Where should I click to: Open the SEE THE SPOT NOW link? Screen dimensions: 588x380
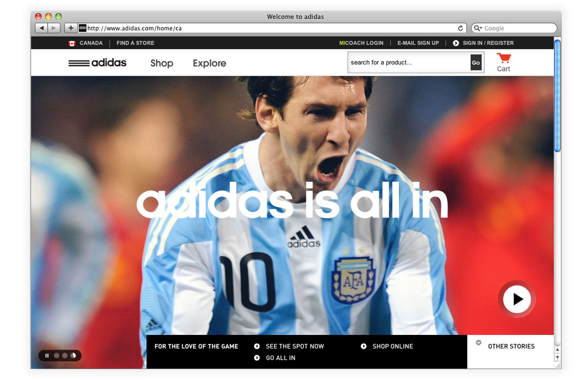click(x=295, y=346)
